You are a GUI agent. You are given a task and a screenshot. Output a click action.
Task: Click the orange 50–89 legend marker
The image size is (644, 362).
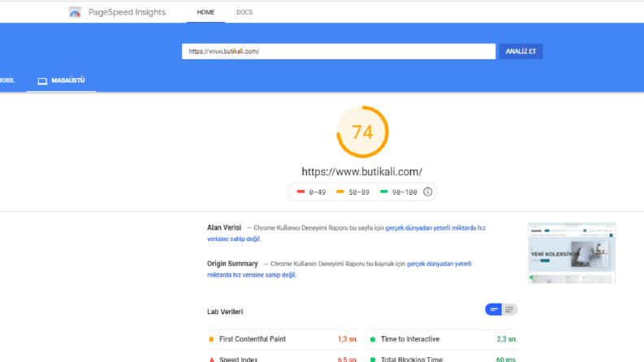click(x=340, y=192)
